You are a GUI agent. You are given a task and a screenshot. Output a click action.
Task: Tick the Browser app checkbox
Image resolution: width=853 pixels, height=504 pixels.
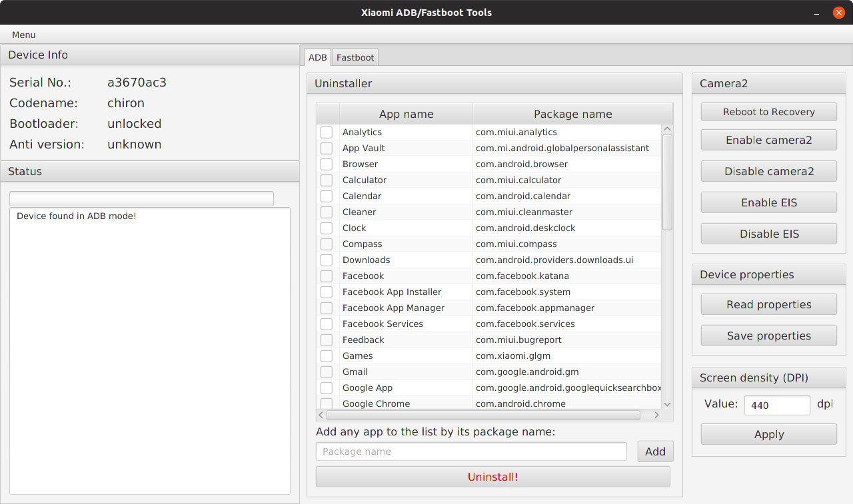[327, 164]
